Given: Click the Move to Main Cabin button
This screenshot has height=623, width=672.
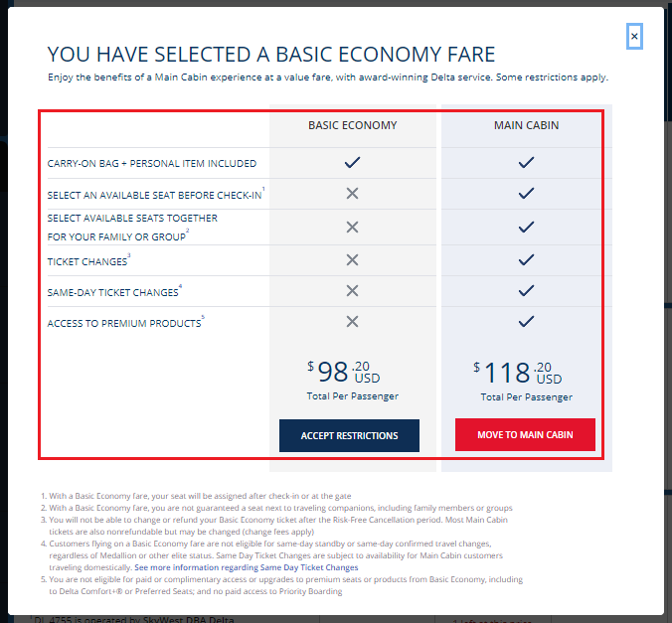Looking at the screenshot, I should 526,435.
